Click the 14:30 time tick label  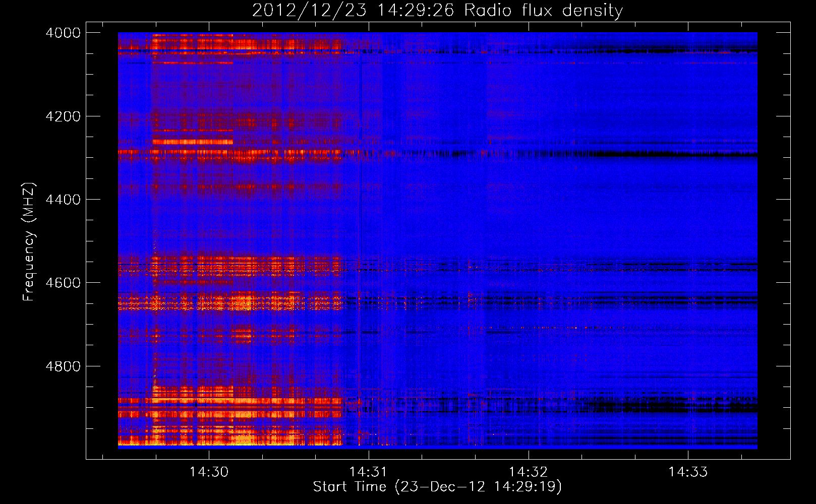(x=209, y=472)
